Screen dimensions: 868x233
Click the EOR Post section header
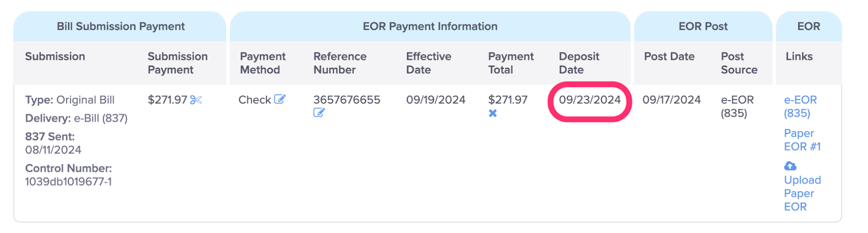coord(703,26)
